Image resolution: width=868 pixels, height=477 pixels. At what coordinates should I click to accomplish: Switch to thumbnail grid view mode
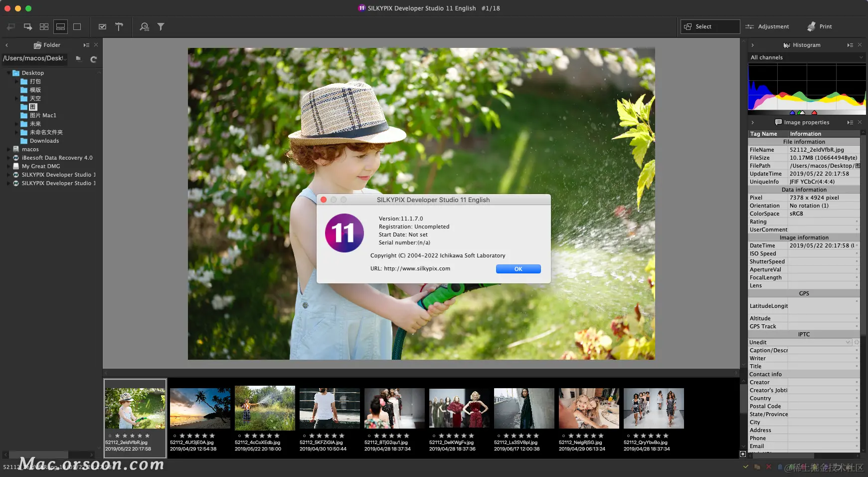point(44,27)
